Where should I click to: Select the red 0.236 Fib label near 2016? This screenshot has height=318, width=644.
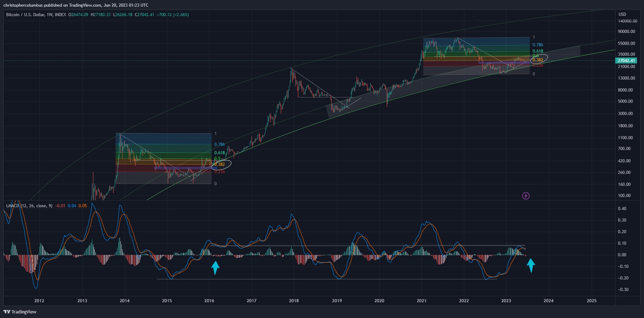tap(219, 172)
